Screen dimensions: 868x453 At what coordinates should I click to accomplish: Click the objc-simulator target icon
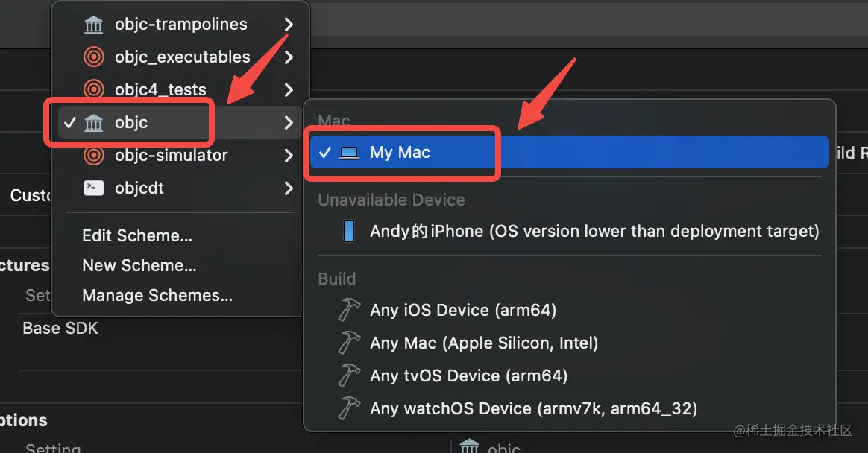click(x=94, y=156)
